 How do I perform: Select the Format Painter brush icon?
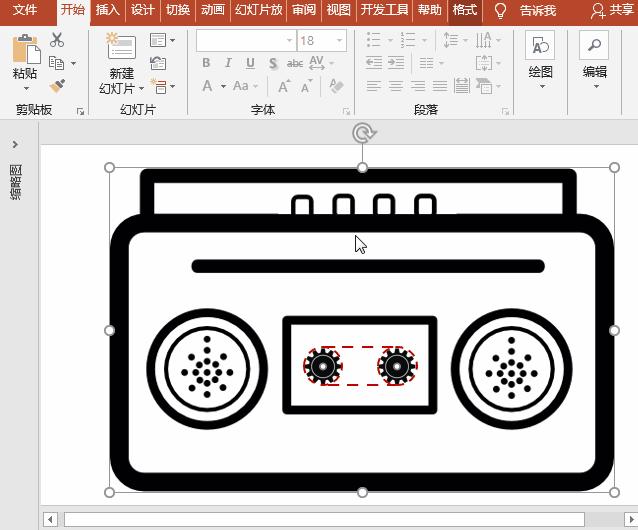click(x=57, y=86)
